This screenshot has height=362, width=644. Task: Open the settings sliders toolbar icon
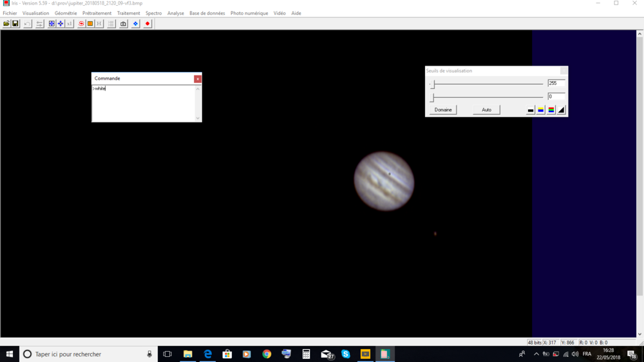point(39,24)
